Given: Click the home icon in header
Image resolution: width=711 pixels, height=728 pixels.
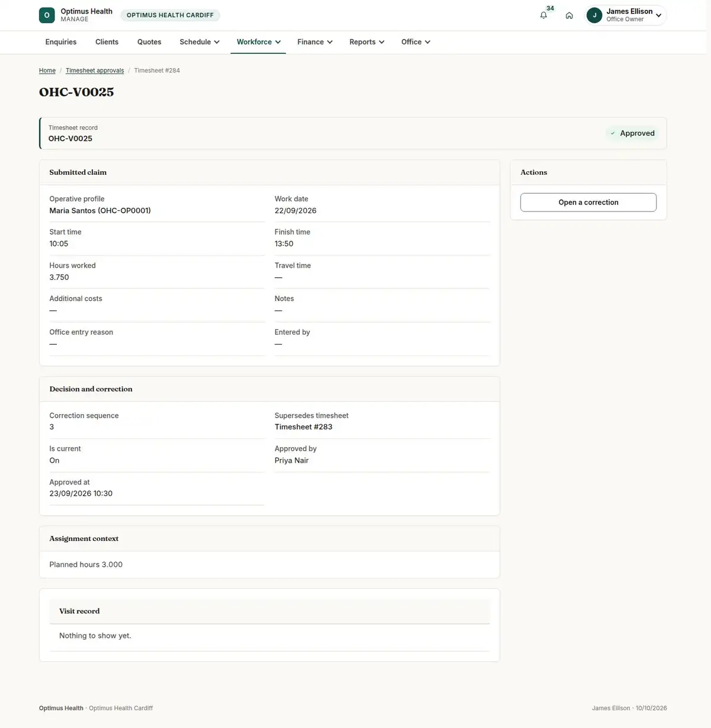Looking at the screenshot, I should tap(569, 15).
